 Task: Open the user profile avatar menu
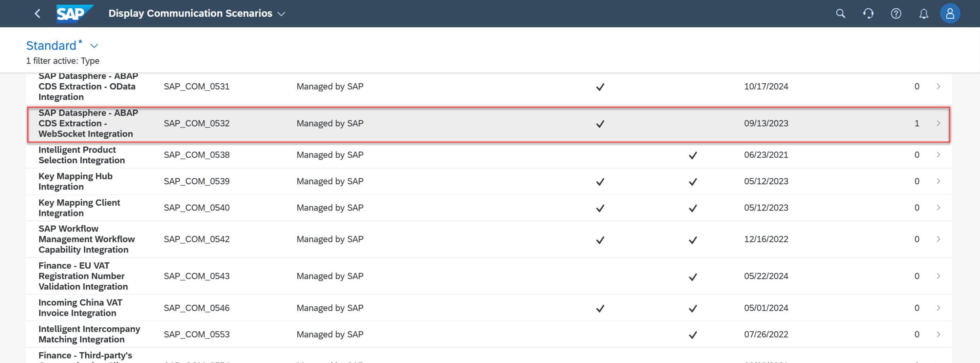pyautogui.click(x=950, y=13)
